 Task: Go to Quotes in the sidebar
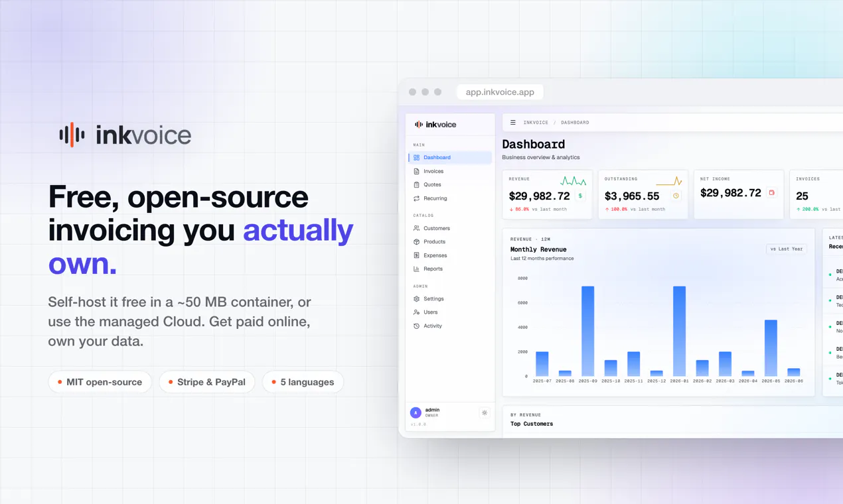click(x=450, y=184)
